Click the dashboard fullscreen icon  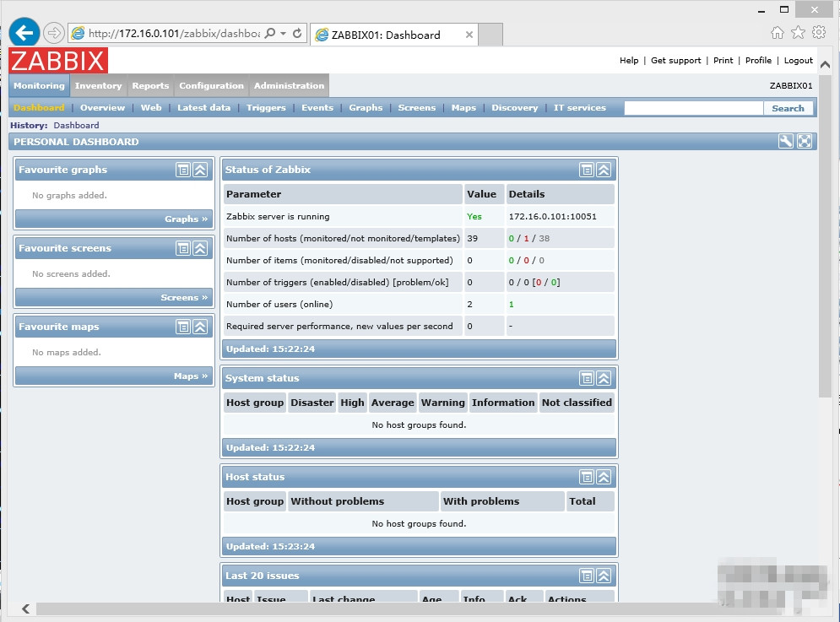[x=805, y=142]
